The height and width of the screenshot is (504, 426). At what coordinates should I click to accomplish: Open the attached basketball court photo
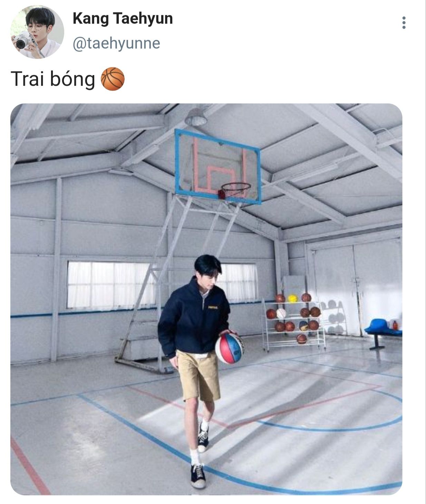pos(206,299)
